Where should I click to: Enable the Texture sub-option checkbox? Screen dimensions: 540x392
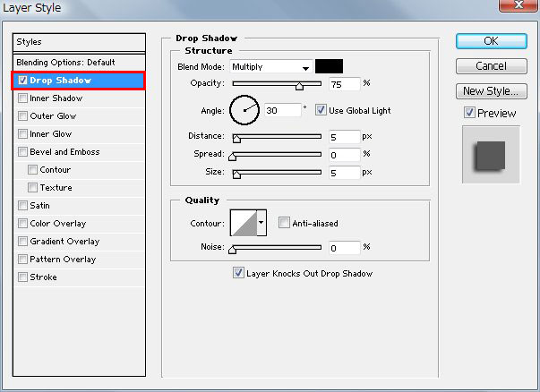click(x=33, y=188)
